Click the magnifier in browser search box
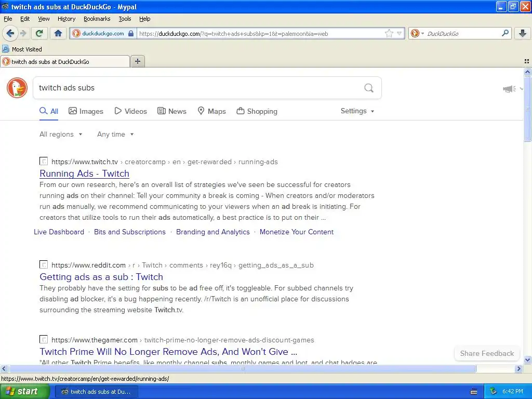The width and height of the screenshot is (532, 399). [505, 33]
